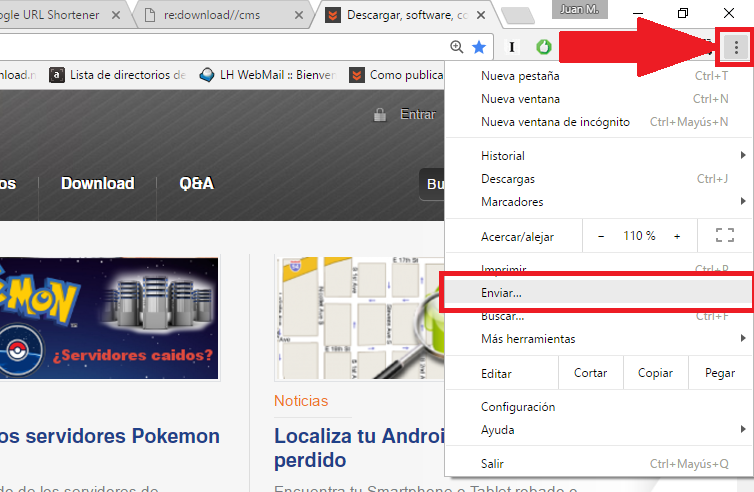
Task: Click the Enviar... menu entry
Action: click(x=598, y=293)
